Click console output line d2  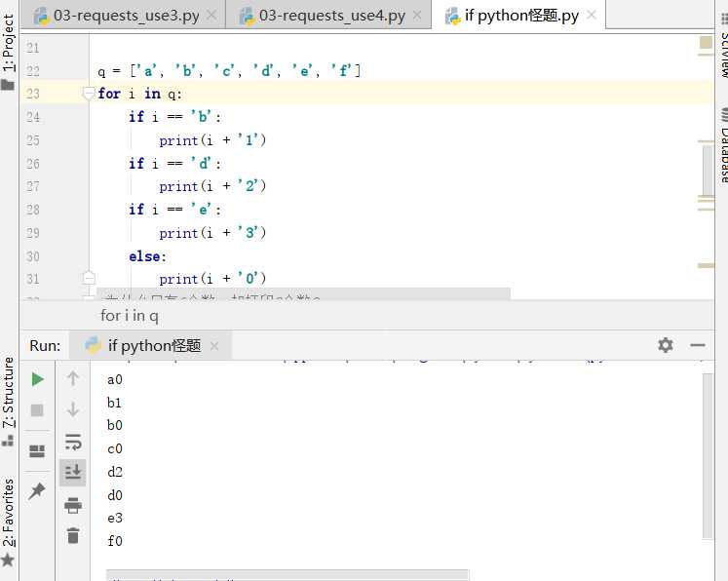115,473
